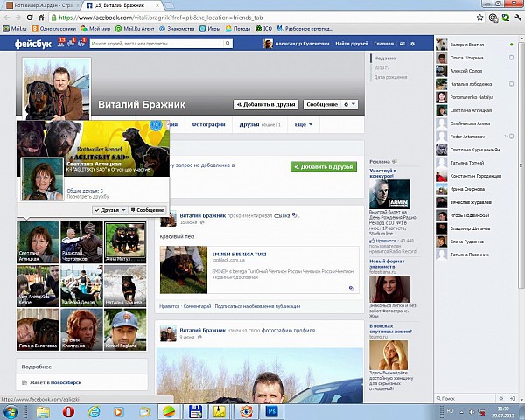Bookmark this page with the star icon
The width and height of the screenshot is (525, 420).
[479, 17]
